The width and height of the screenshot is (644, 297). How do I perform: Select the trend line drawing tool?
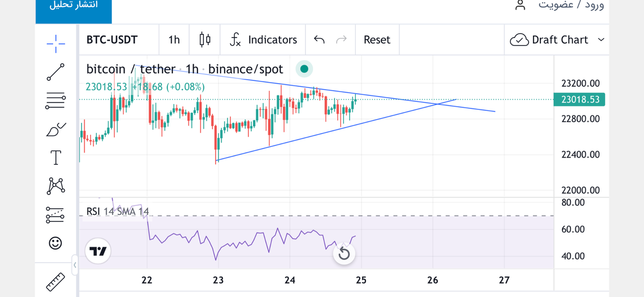pos(56,71)
